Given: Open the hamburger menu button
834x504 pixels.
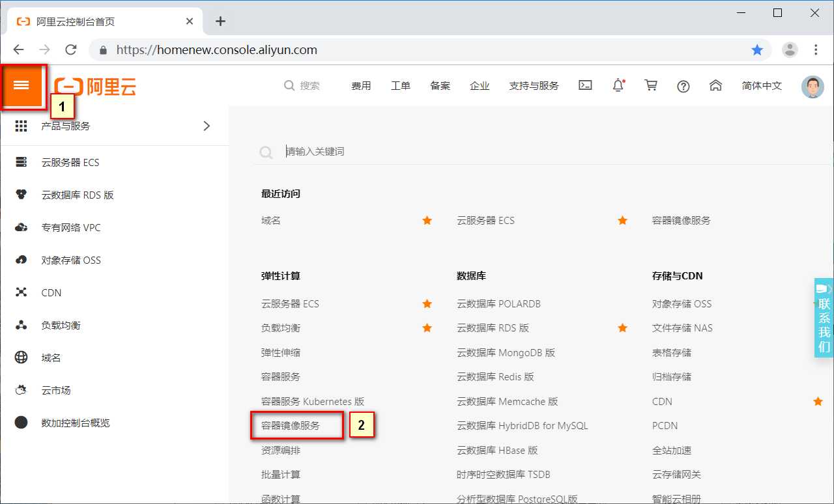Looking at the screenshot, I should (x=22, y=85).
